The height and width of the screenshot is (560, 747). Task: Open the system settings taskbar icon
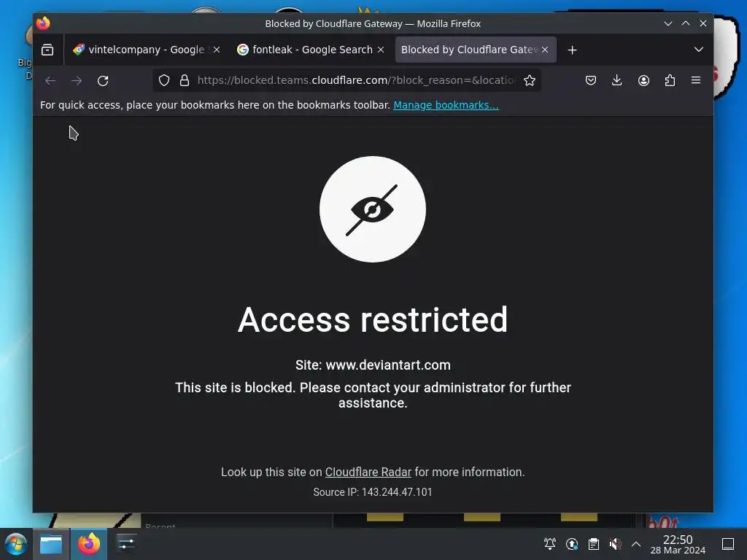point(126,543)
